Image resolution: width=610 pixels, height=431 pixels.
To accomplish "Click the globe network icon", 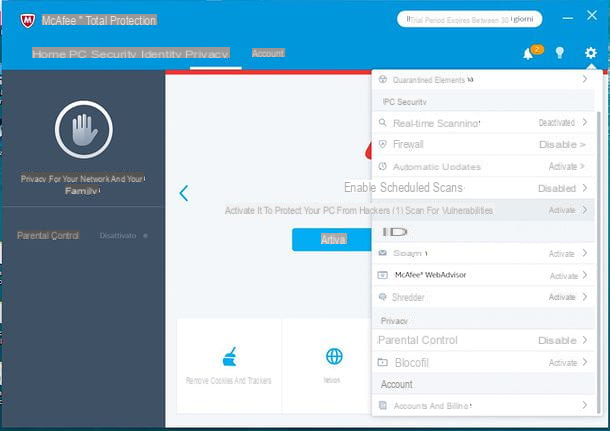I will click(334, 356).
